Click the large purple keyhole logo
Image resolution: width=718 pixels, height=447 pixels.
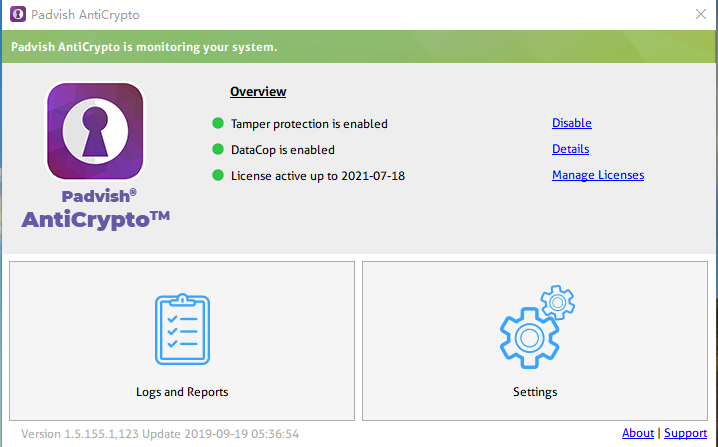point(95,131)
